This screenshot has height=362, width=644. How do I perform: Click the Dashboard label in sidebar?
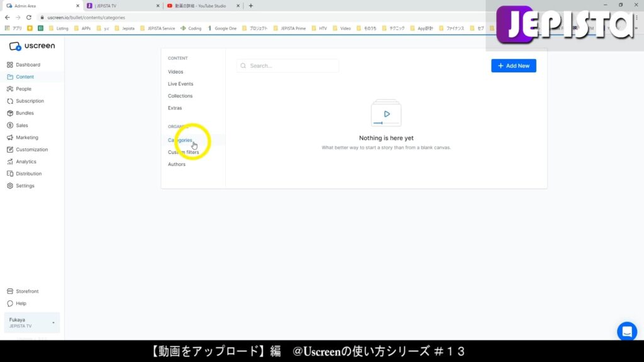point(28,65)
